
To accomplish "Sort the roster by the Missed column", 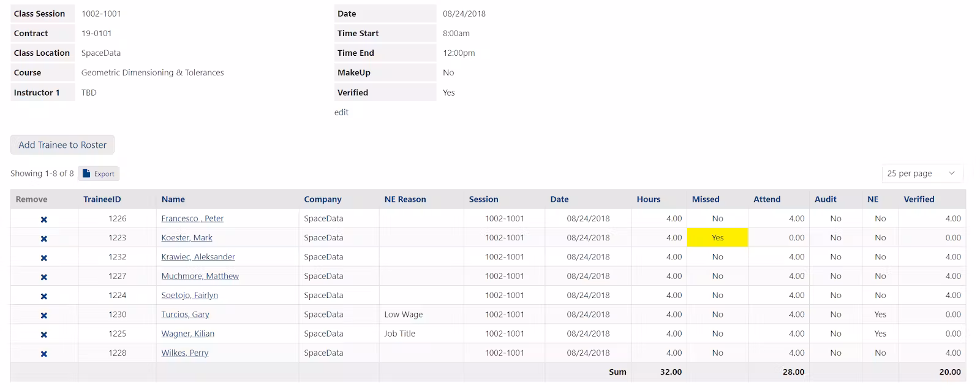I will click(706, 199).
